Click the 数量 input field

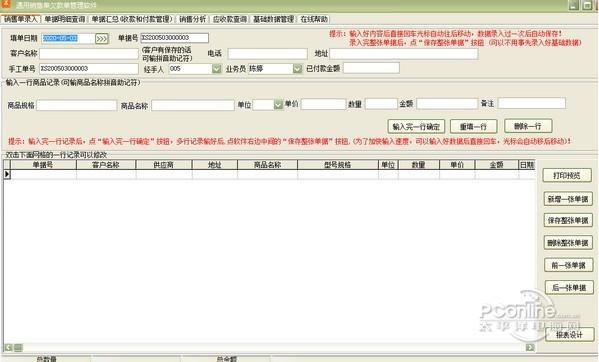point(381,104)
